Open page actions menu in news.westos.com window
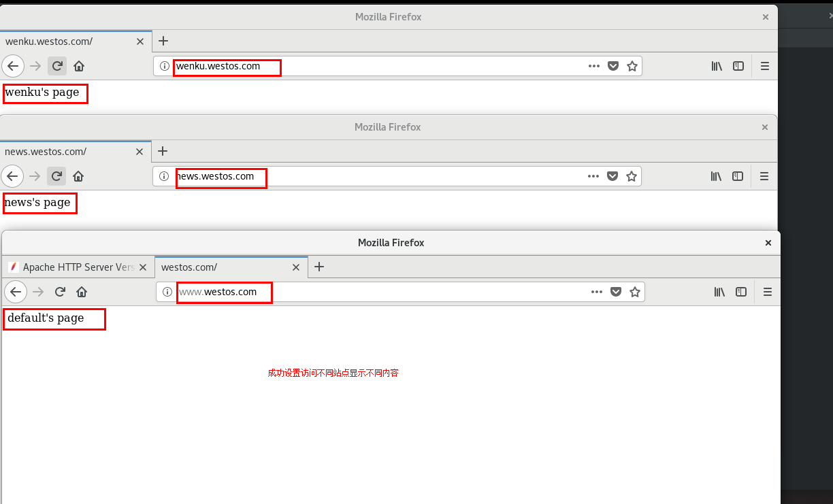The height and width of the screenshot is (504, 833). (x=593, y=176)
